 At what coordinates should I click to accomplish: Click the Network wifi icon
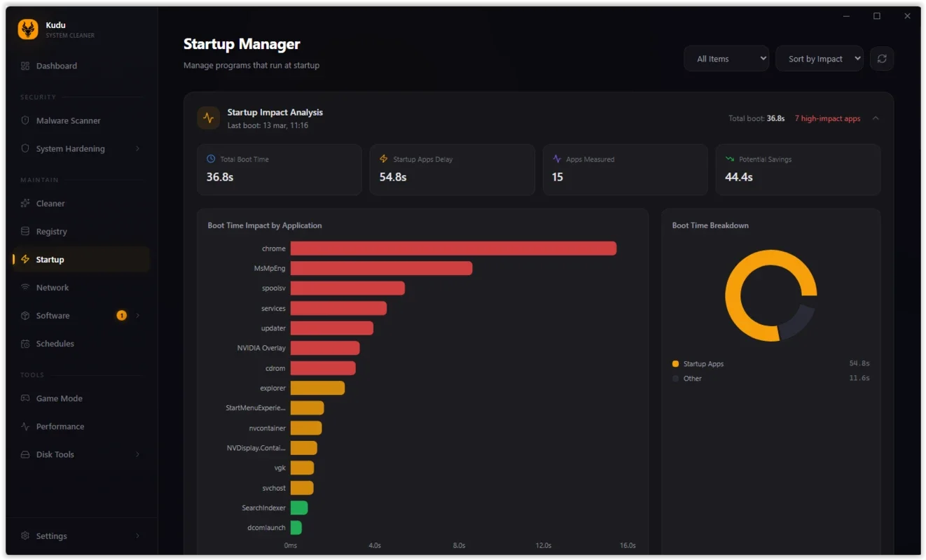(25, 288)
